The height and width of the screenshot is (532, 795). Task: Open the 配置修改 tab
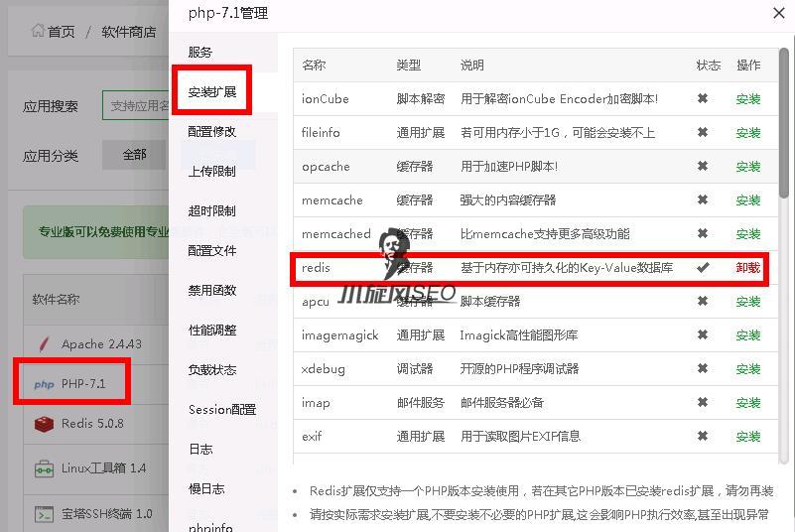(x=212, y=131)
